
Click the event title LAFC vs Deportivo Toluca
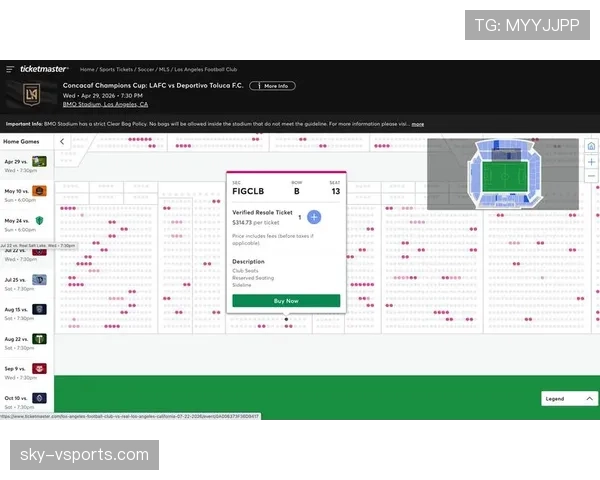click(x=153, y=85)
